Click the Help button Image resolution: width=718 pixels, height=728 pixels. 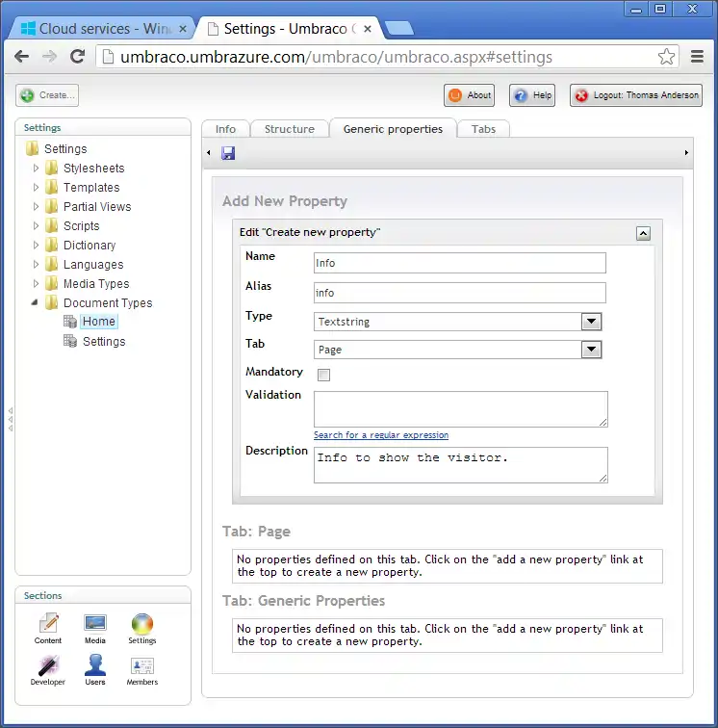[532, 95]
